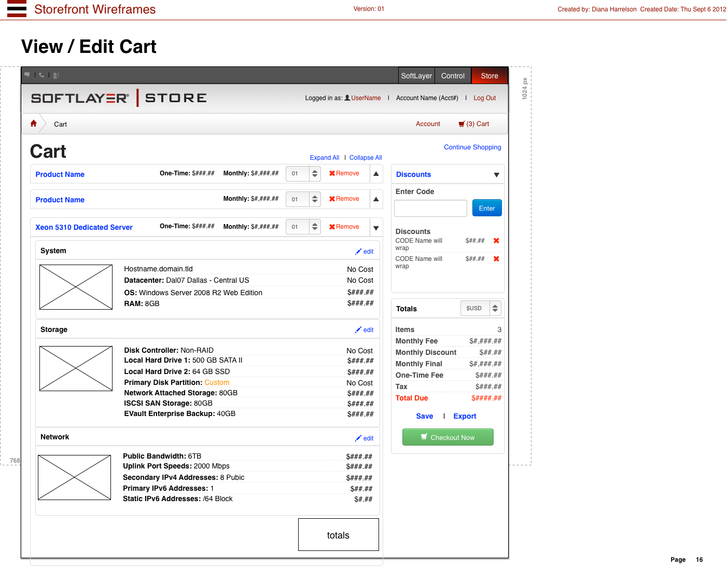728x567 pixels.
Task: Click the Enter Code input field
Action: (430, 209)
